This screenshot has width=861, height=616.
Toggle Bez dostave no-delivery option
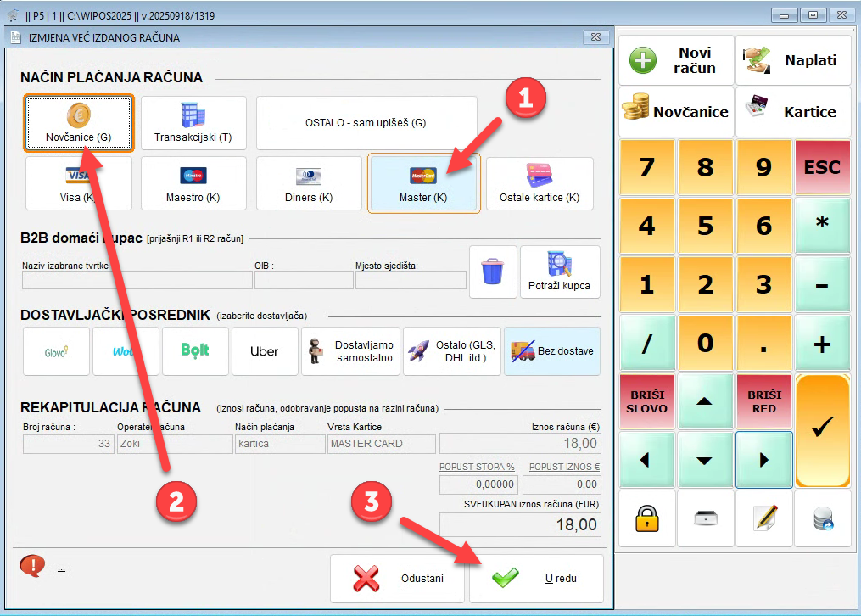552,351
